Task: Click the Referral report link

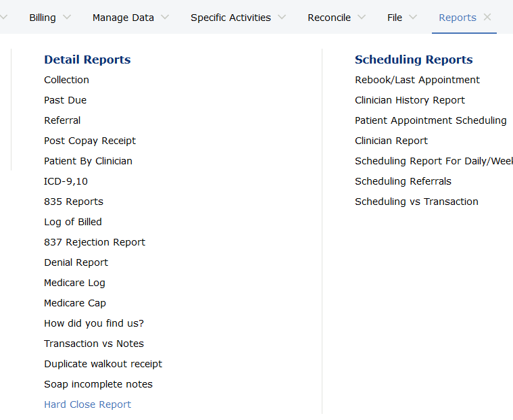Action: (62, 120)
